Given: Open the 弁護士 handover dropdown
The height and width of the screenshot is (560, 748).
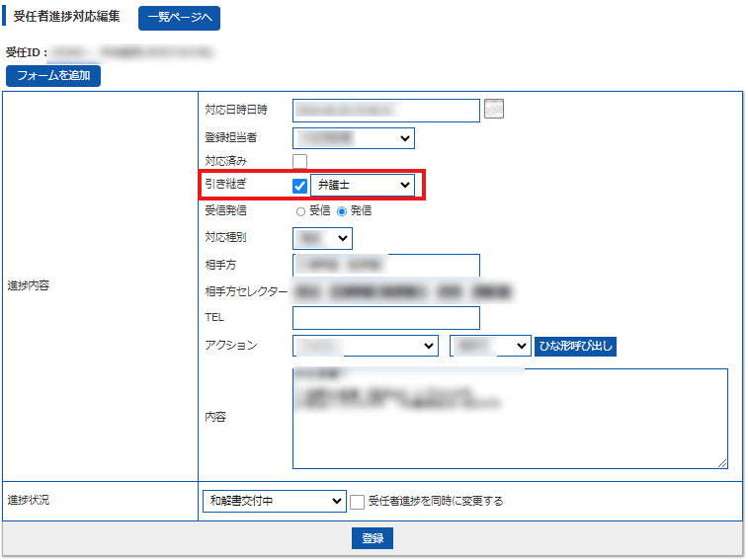Looking at the screenshot, I should pyautogui.click(x=363, y=186).
